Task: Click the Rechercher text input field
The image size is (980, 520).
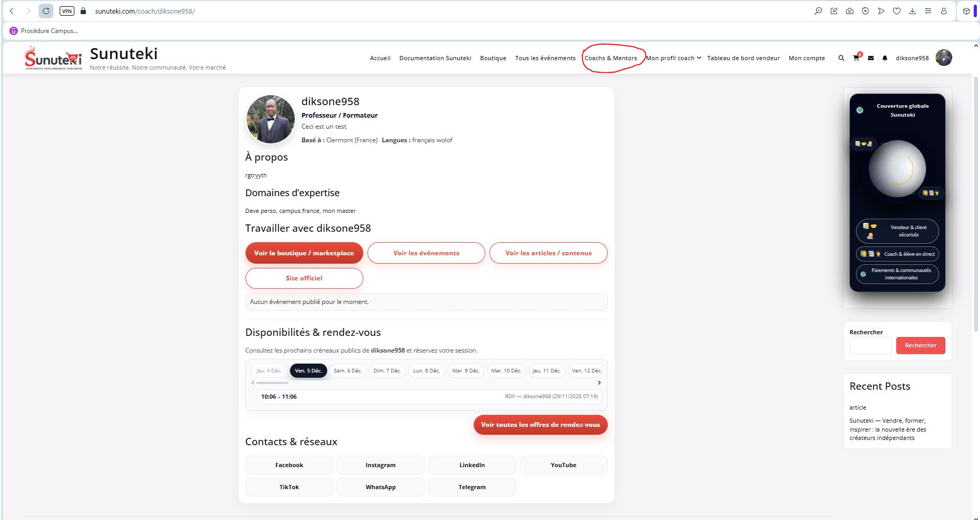Action: (x=870, y=345)
